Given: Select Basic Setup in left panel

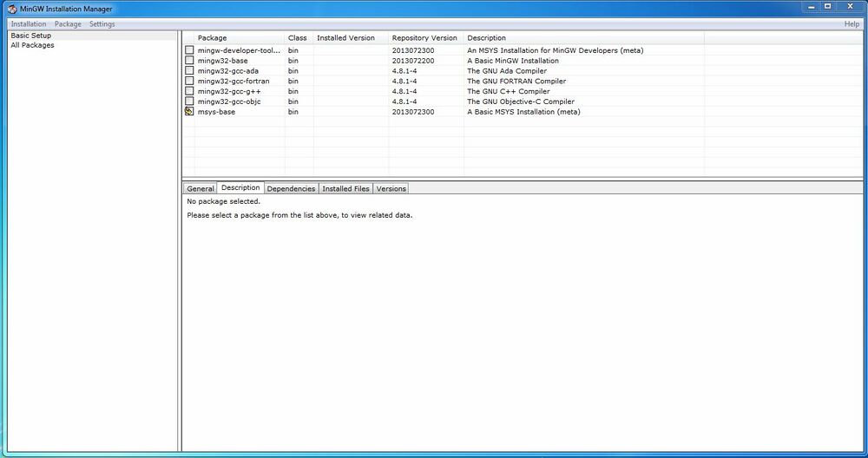Looking at the screenshot, I should point(31,36).
